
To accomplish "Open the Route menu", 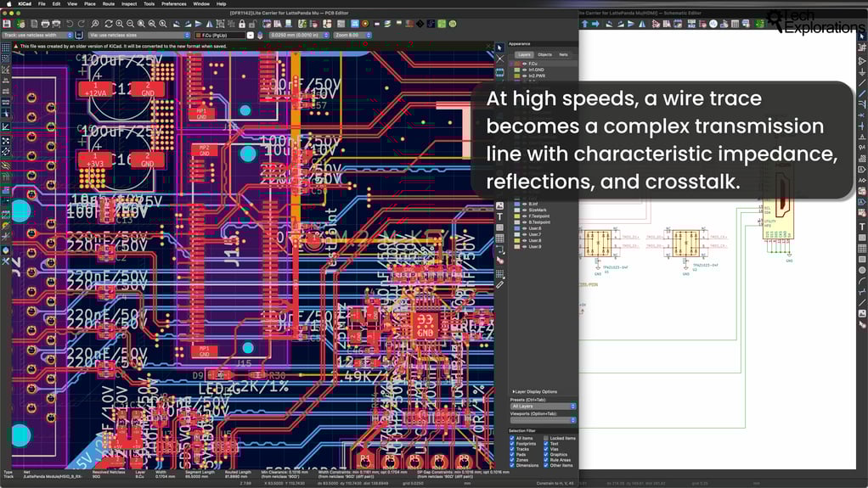I will coord(109,3).
